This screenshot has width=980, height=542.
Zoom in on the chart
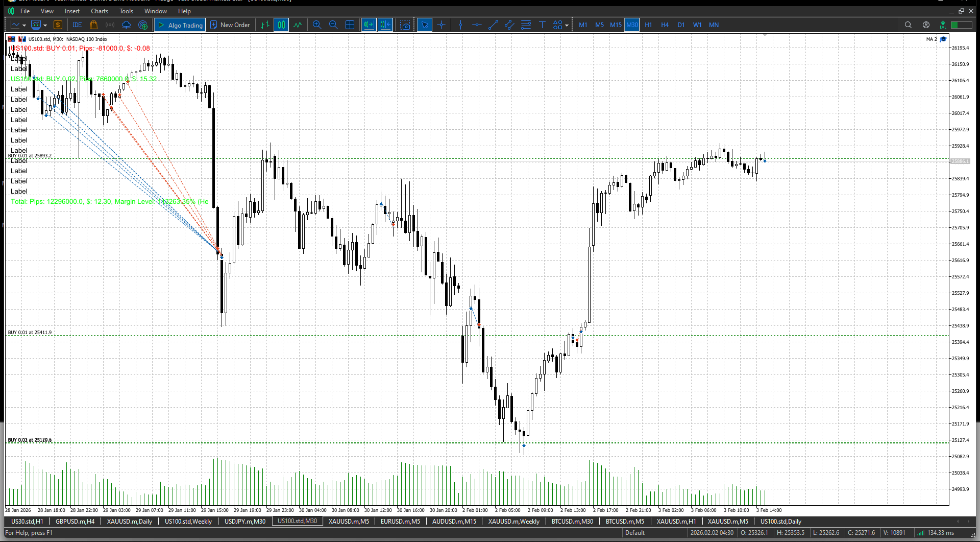[317, 25]
